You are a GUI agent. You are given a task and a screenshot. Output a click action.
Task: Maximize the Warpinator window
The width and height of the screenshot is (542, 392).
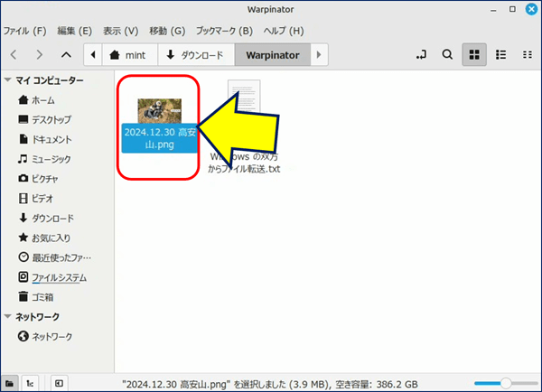[x=512, y=9]
